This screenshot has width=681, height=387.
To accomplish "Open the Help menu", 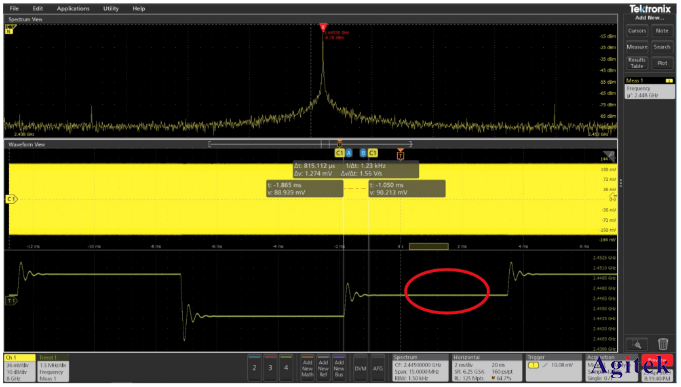I will 139,8.
